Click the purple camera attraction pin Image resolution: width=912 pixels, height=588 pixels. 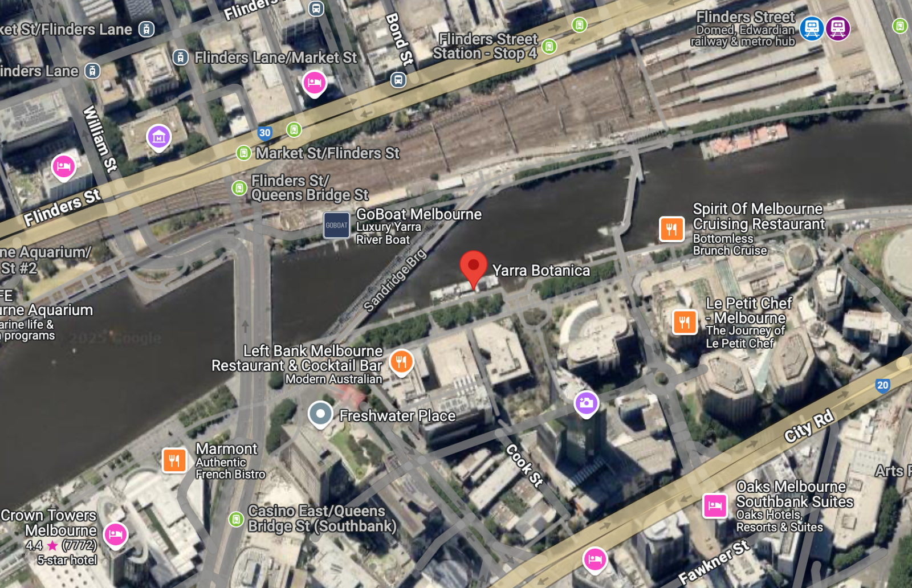click(586, 404)
